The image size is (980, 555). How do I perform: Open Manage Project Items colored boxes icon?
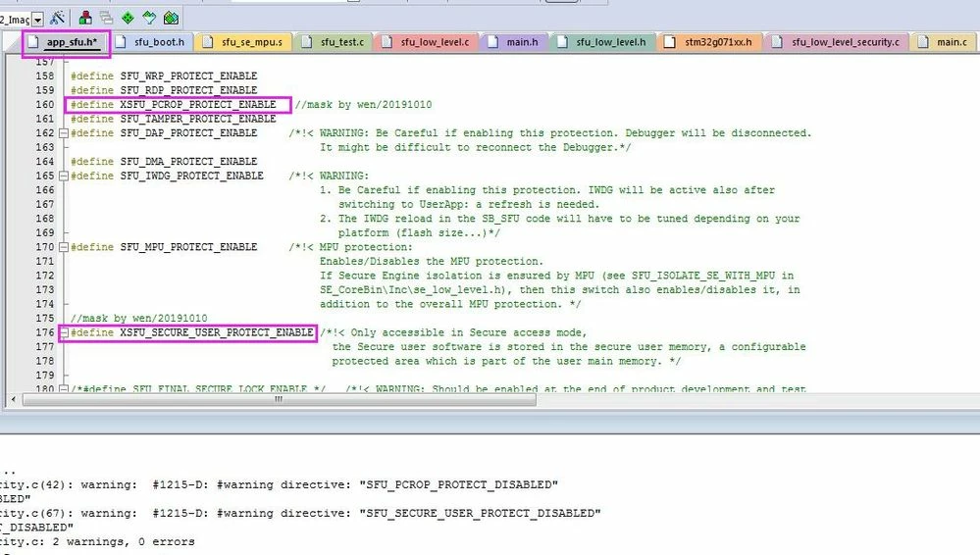(85, 18)
